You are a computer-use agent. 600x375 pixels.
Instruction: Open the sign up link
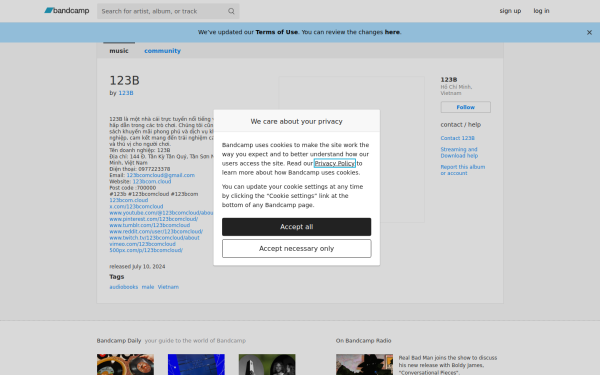coord(510,11)
